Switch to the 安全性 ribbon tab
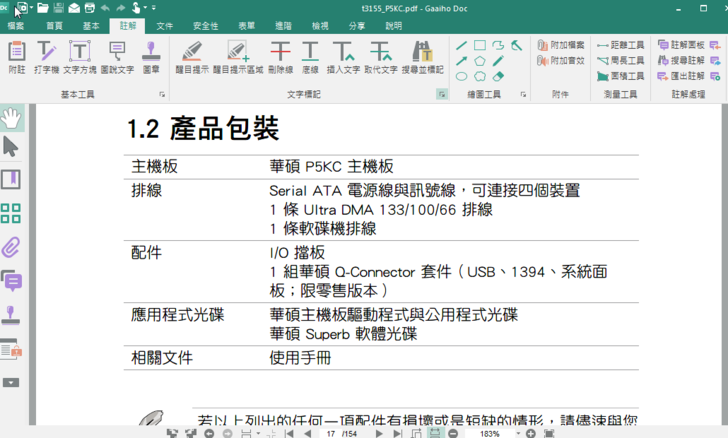Viewport: 728px width, 438px height. click(x=205, y=26)
